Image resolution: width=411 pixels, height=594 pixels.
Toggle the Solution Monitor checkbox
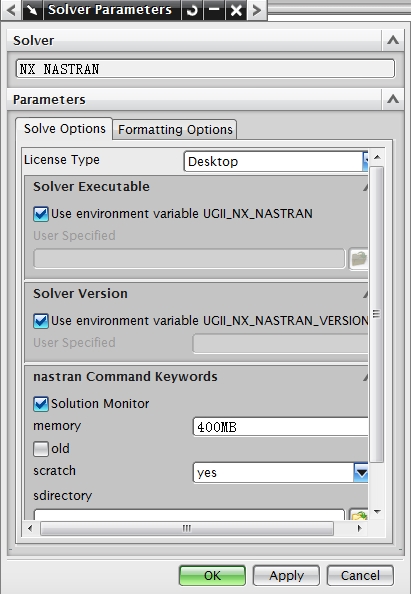click(x=41, y=404)
